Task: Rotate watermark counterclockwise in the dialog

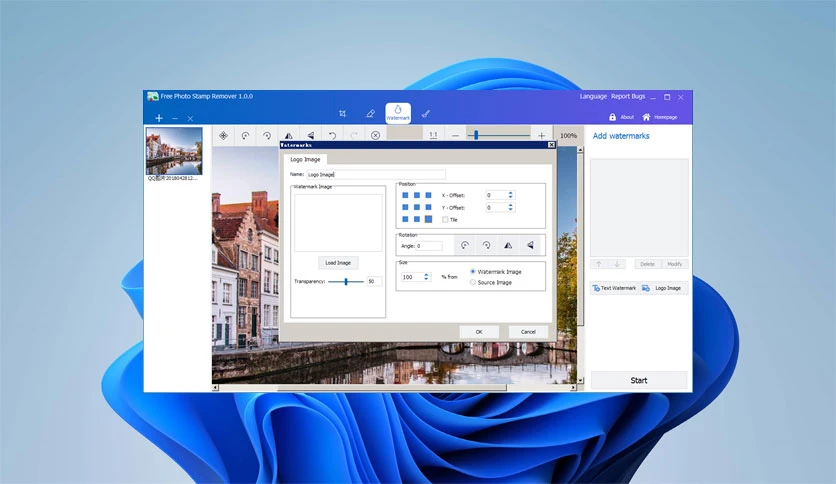Action: (465, 245)
